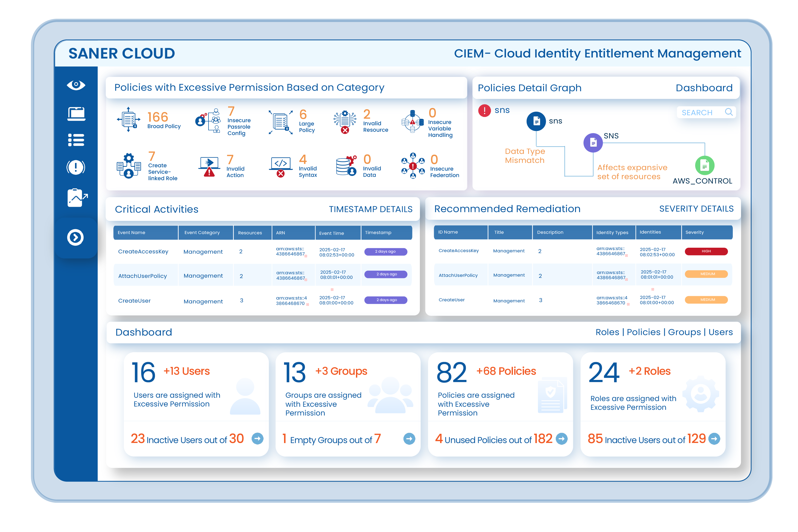Open the alert exclamation sidebar icon
Viewport: 798px width, 532px height.
pos(76,167)
